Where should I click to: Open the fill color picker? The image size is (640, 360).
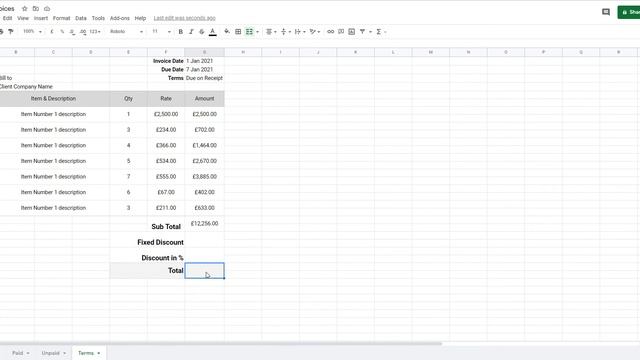227,31
